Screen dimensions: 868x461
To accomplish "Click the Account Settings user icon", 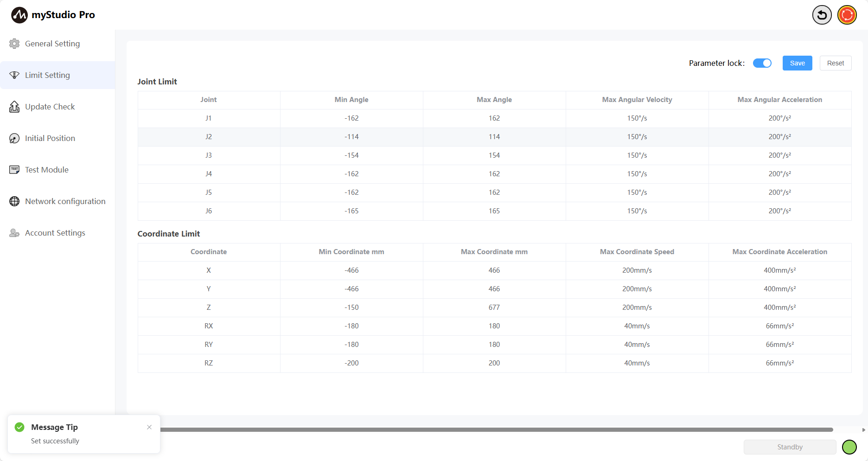I will (x=14, y=233).
